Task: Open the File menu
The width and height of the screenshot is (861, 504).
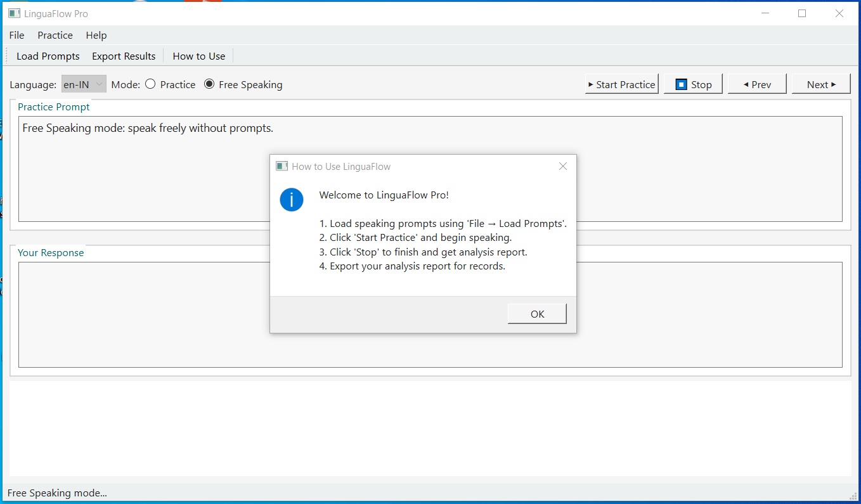Action: click(16, 36)
